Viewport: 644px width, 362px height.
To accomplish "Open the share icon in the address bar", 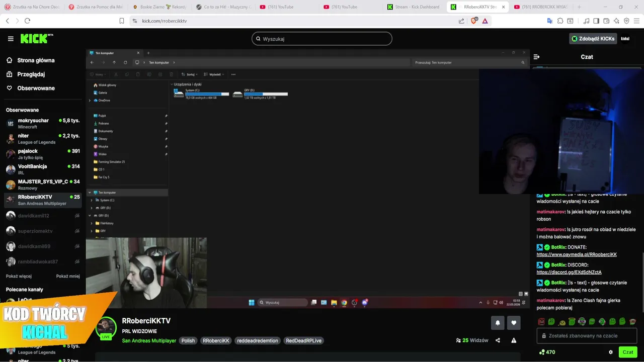I will click(461, 21).
